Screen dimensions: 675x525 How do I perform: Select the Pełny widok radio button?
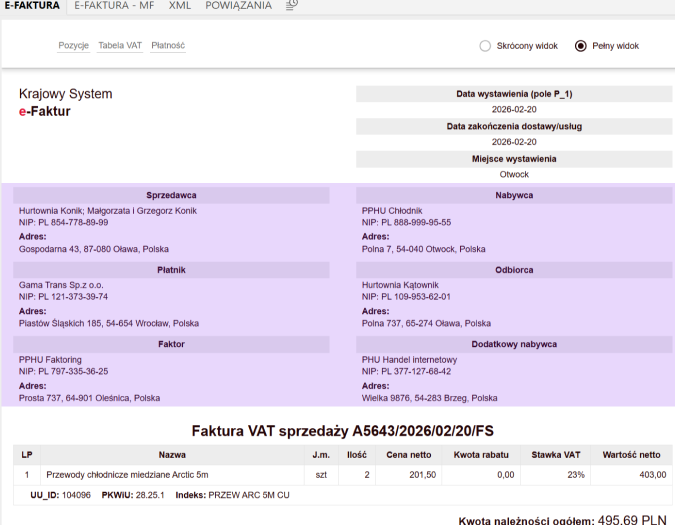tap(580, 46)
